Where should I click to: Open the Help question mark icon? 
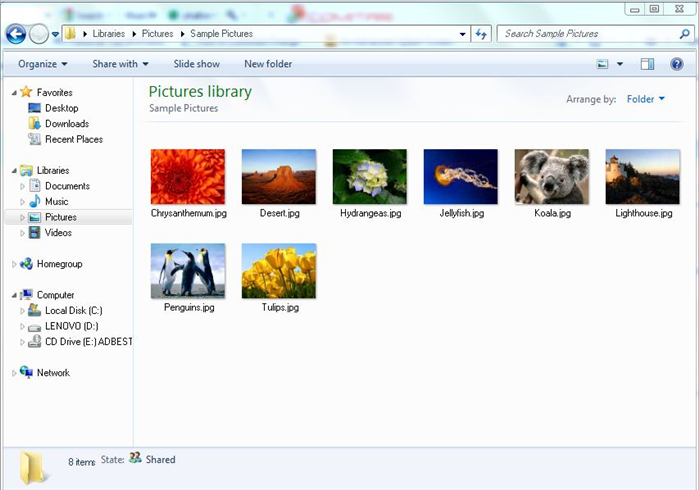pyautogui.click(x=678, y=64)
